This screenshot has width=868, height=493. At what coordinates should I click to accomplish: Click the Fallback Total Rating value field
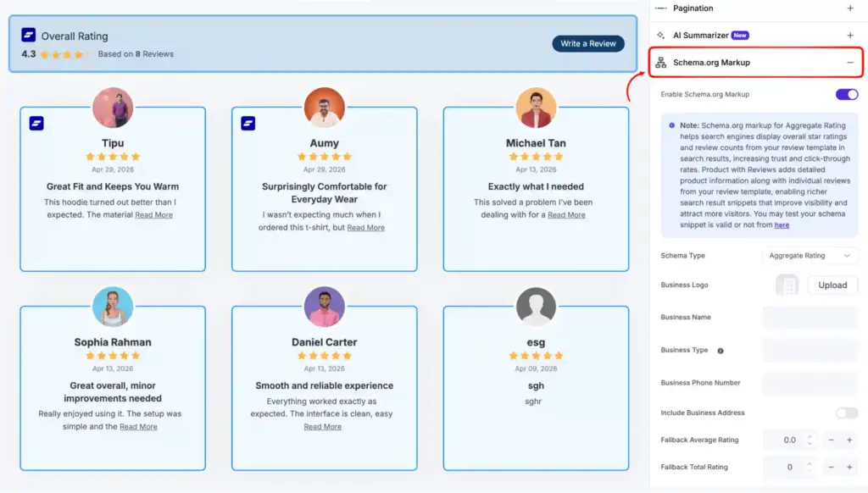[789, 467]
